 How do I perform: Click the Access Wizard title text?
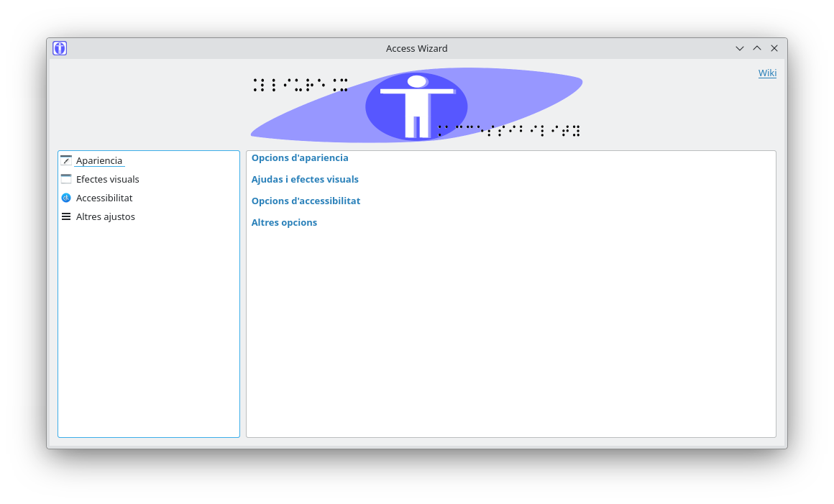pyautogui.click(x=417, y=48)
